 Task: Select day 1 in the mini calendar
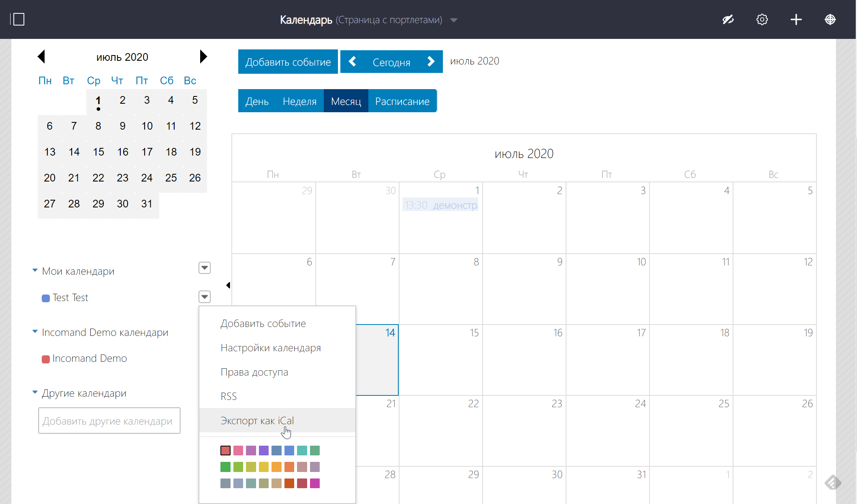pos(98,101)
